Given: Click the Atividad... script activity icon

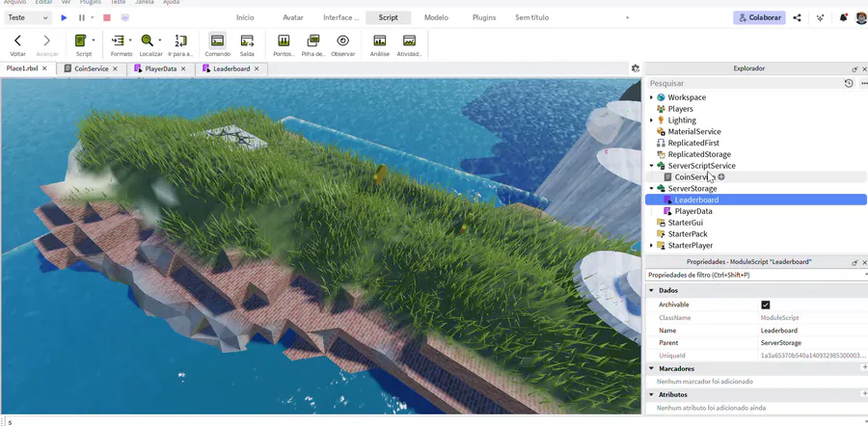Looking at the screenshot, I should tap(409, 40).
